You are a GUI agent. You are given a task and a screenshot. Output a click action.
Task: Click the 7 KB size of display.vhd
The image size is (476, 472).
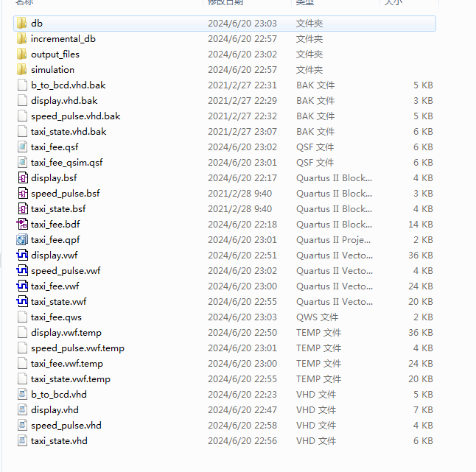click(423, 410)
